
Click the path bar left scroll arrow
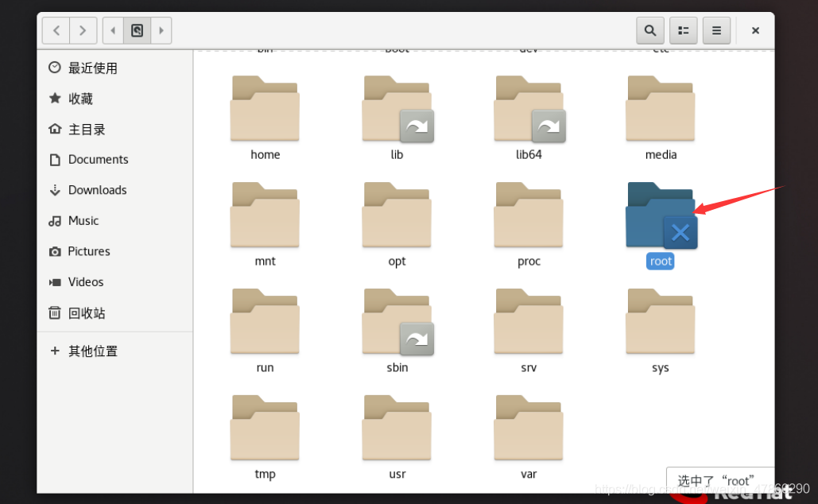113,31
